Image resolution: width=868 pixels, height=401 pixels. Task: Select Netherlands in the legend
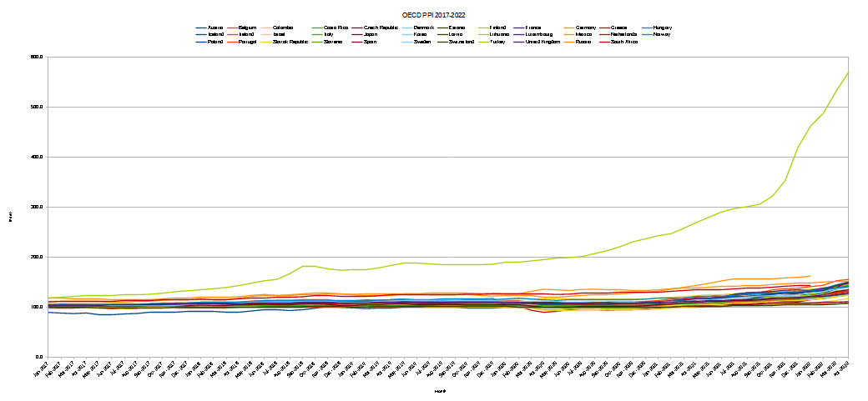pos(624,34)
